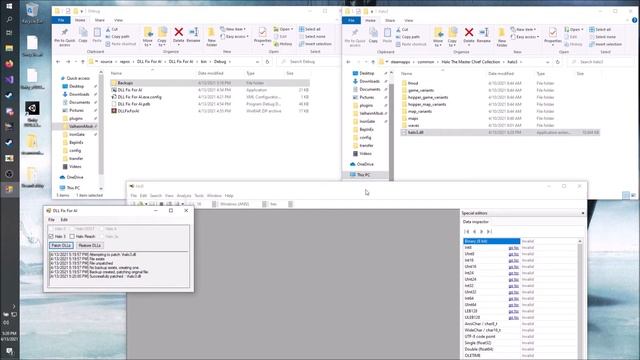Image resolution: width=640 pixels, height=360 pixels.
Task: Click 'go to:' link next to ULEB128
Action: tap(513, 318)
